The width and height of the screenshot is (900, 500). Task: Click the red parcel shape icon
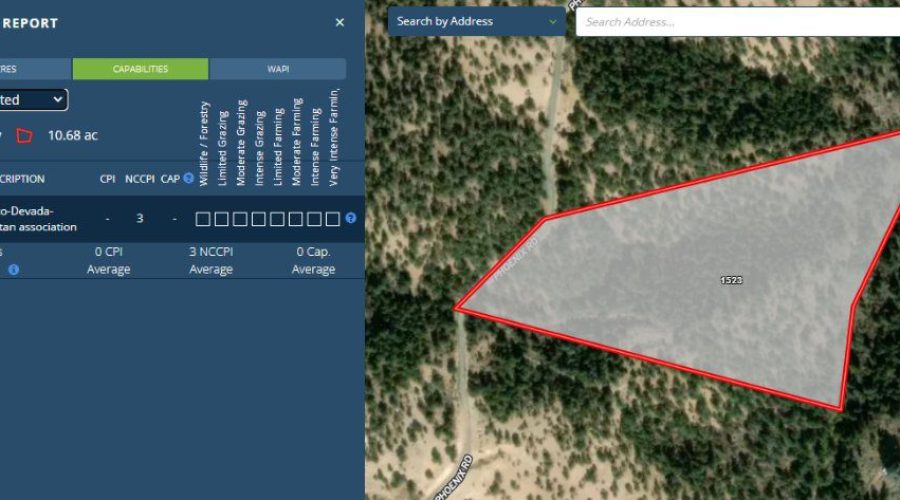tap(24, 136)
